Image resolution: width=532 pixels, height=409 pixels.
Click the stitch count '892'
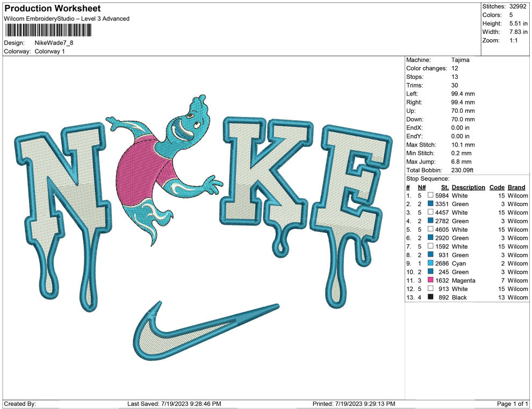[x=444, y=297]
